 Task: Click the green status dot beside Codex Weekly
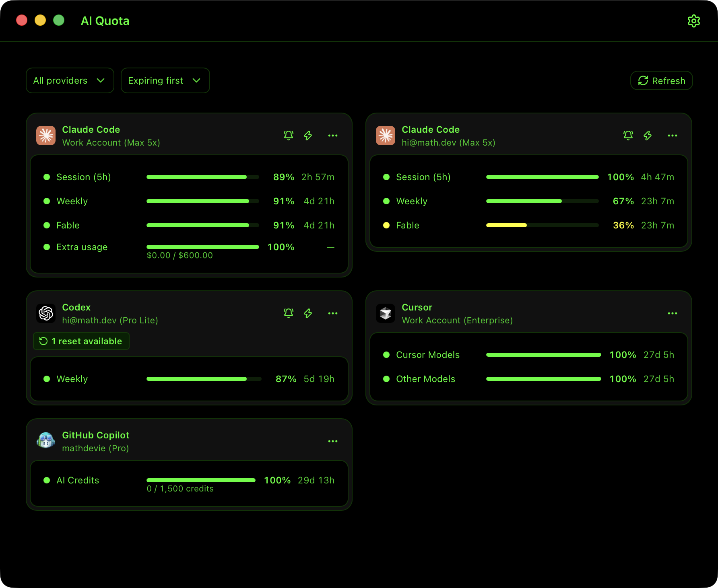[47, 379]
